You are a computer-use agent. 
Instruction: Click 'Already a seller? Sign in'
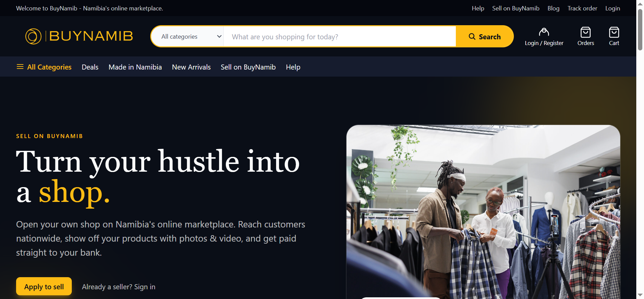tap(119, 287)
